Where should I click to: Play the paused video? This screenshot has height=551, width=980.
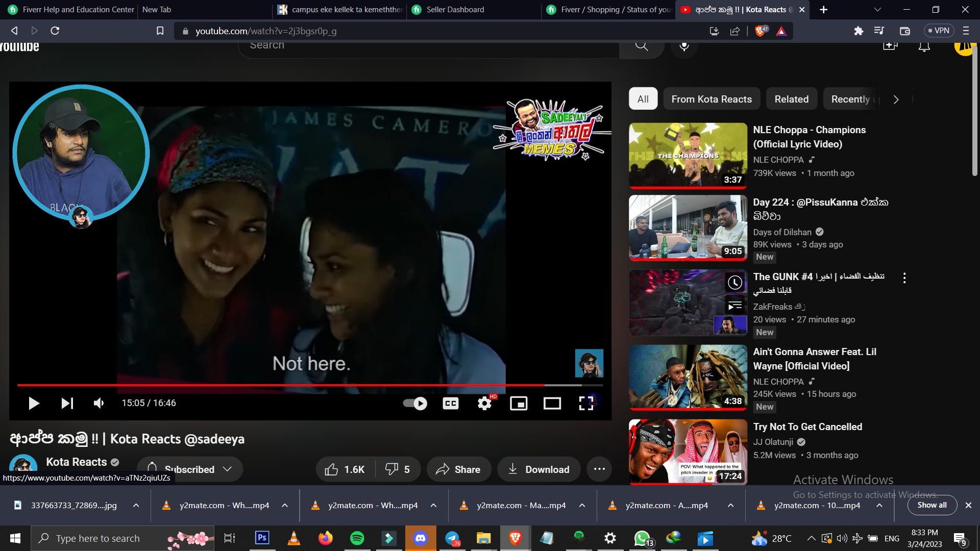pos(34,404)
